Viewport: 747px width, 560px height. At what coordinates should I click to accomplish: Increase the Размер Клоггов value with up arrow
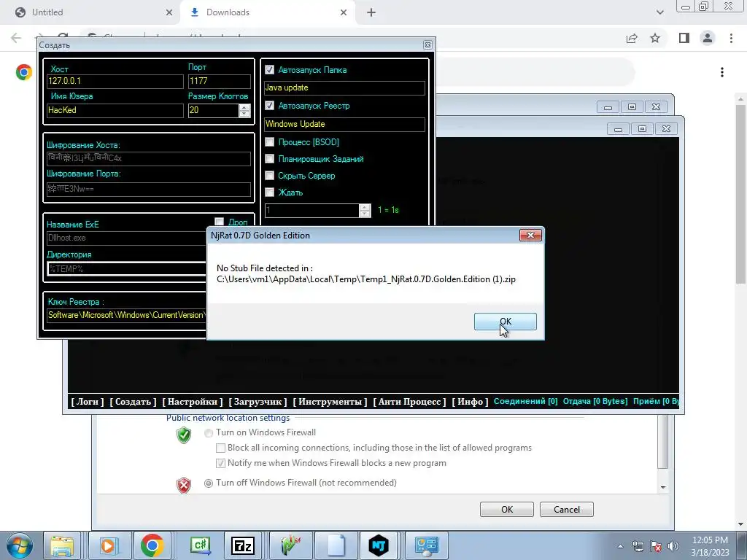coord(244,106)
